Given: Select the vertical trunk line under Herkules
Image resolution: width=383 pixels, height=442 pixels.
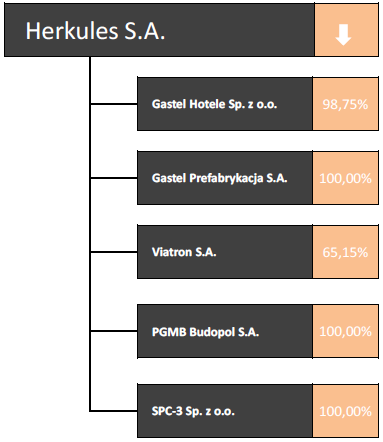Looking at the screenshot, I should 90,234.
